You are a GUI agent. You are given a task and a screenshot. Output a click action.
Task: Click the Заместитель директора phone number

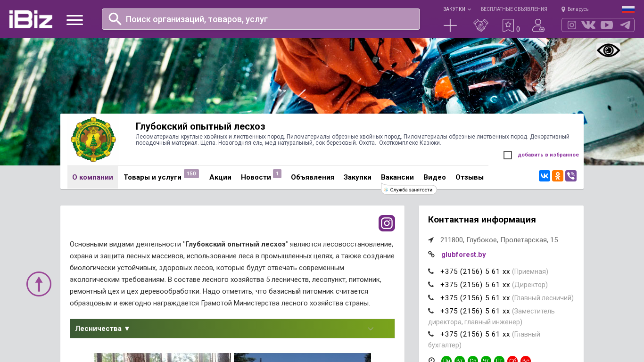click(475, 311)
